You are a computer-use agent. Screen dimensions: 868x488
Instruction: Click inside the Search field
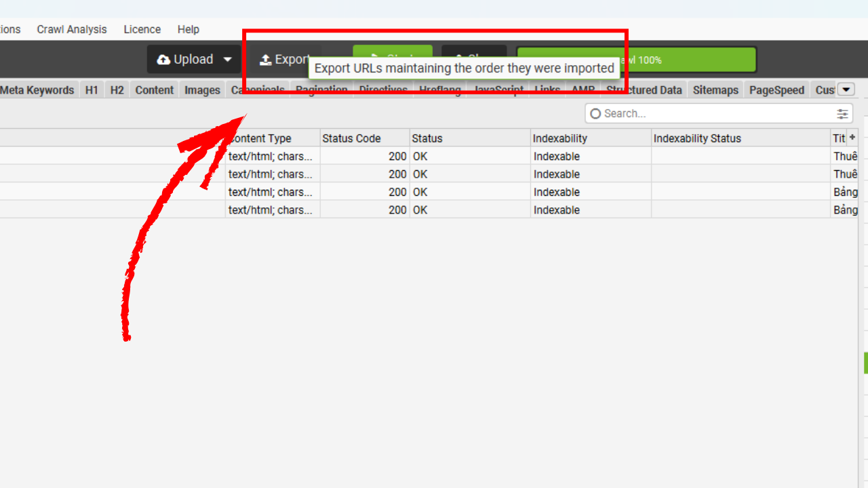pyautogui.click(x=712, y=114)
